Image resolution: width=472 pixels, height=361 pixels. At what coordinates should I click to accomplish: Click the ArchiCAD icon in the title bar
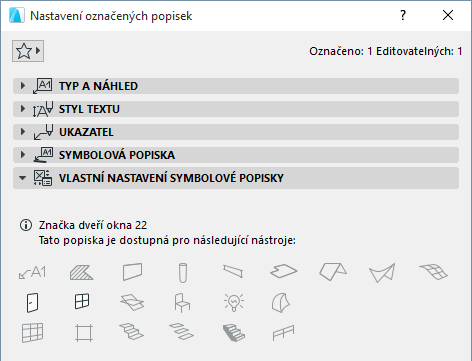17,16
